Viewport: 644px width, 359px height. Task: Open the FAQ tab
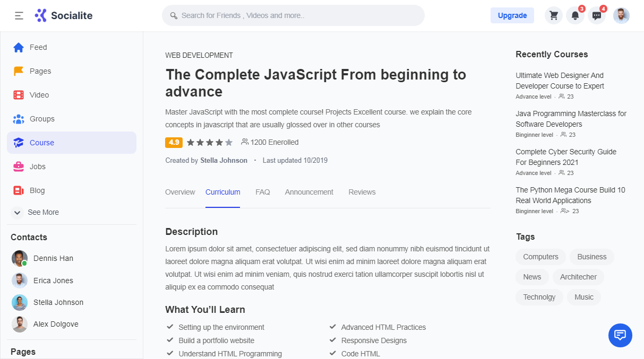tap(263, 192)
